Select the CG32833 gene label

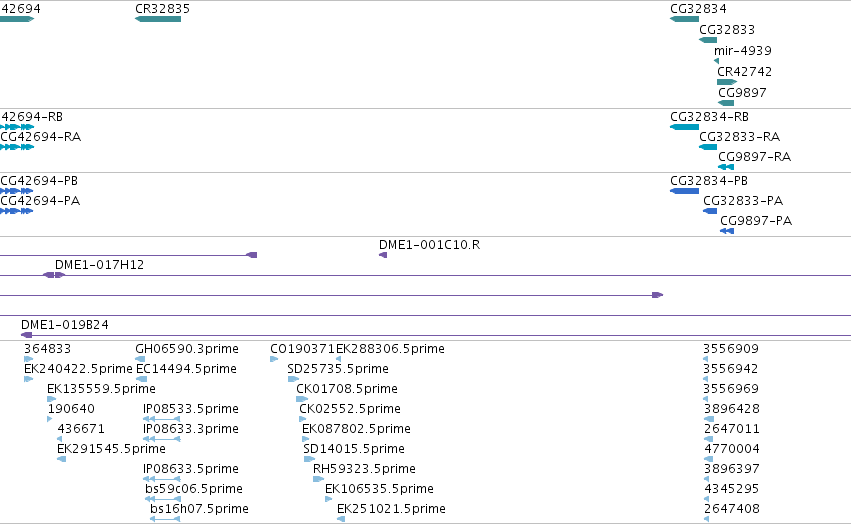point(727,30)
